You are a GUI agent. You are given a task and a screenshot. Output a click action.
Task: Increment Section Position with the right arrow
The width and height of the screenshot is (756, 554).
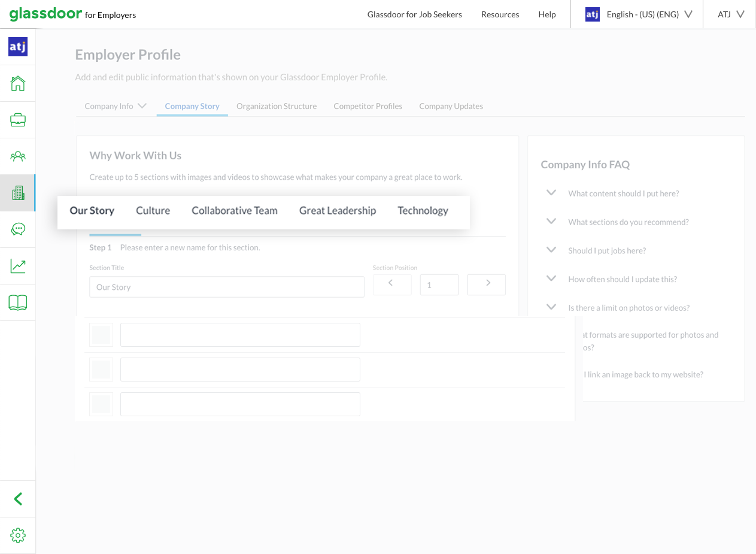486,284
